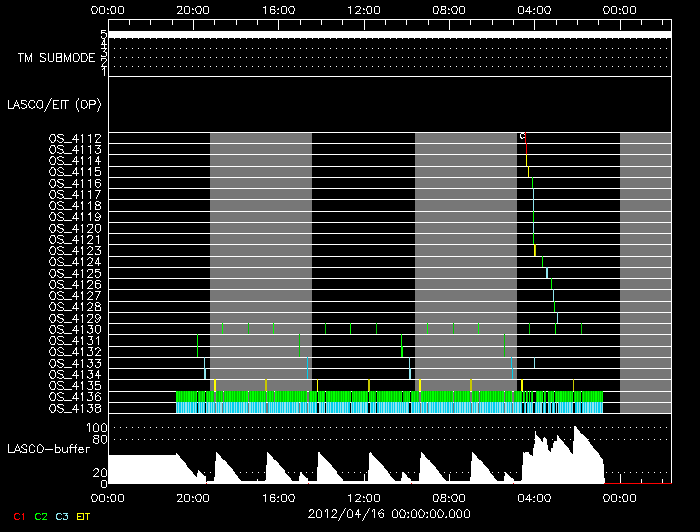700x532 pixels.
Task: Click the OS_4116 row label
Action: point(75,183)
